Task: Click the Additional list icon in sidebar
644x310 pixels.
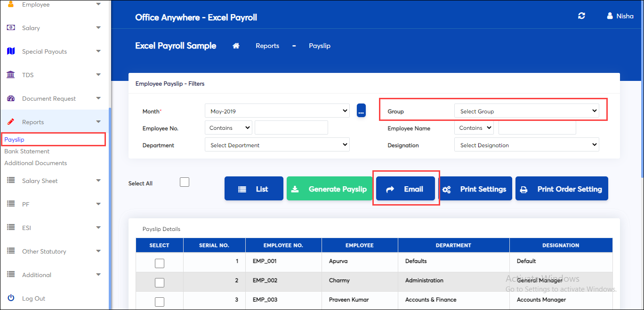Action: pos(11,275)
